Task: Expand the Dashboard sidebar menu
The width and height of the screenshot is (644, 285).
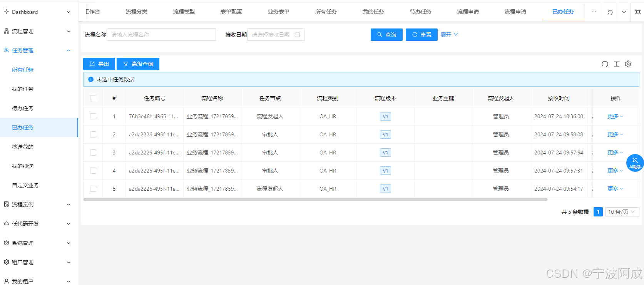Action: coord(69,12)
